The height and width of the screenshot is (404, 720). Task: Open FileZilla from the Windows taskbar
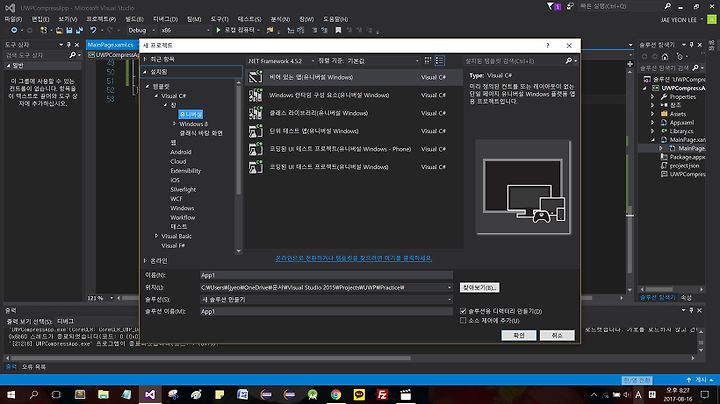(x=382, y=394)
